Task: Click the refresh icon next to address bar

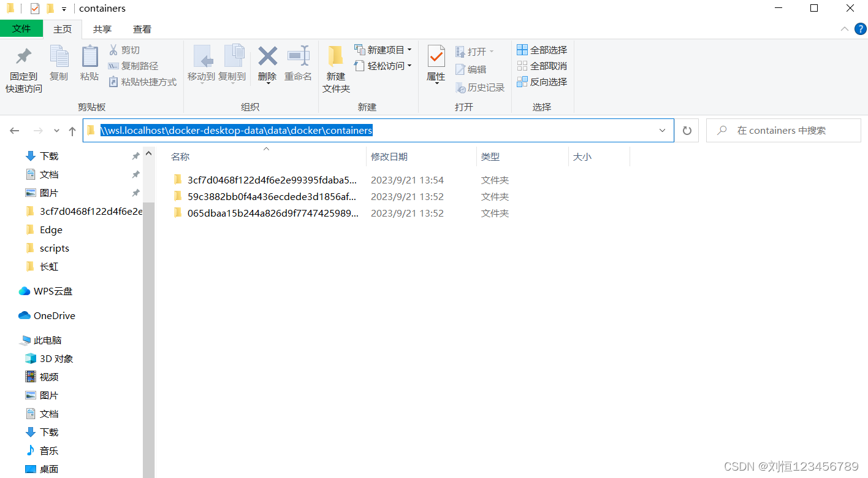Action: coord(687,130)
